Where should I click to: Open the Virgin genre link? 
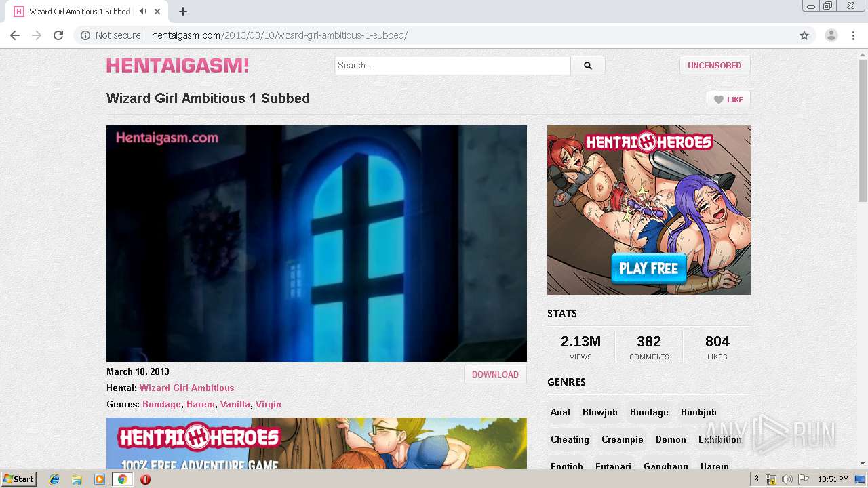click(269, 404)
